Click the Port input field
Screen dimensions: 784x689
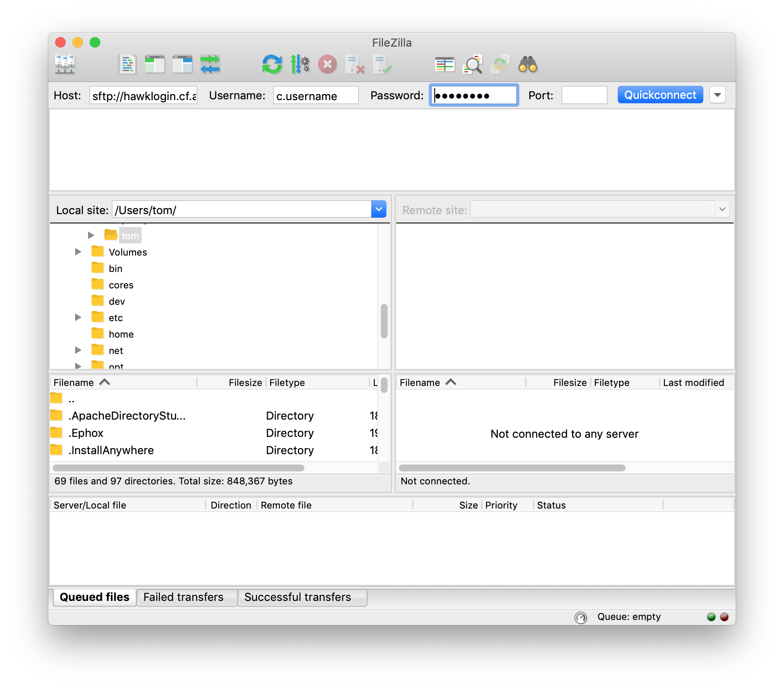[585, 95]
